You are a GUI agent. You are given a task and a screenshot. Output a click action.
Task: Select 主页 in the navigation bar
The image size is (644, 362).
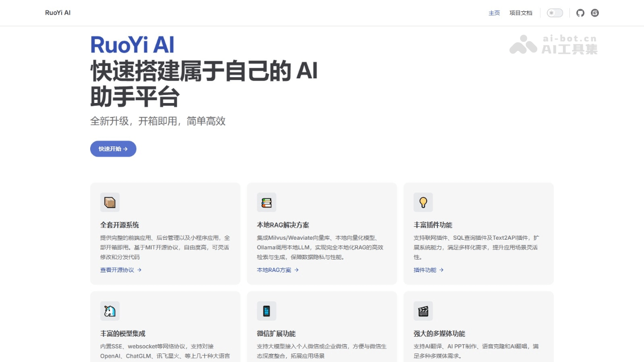(494, 12)
